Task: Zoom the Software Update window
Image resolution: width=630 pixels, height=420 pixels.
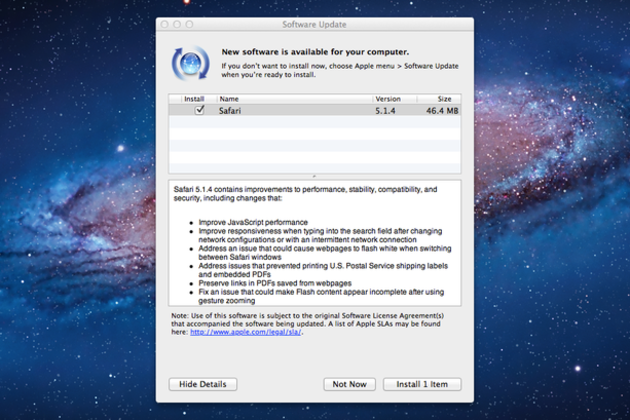Action: click(x=189, y=23)
